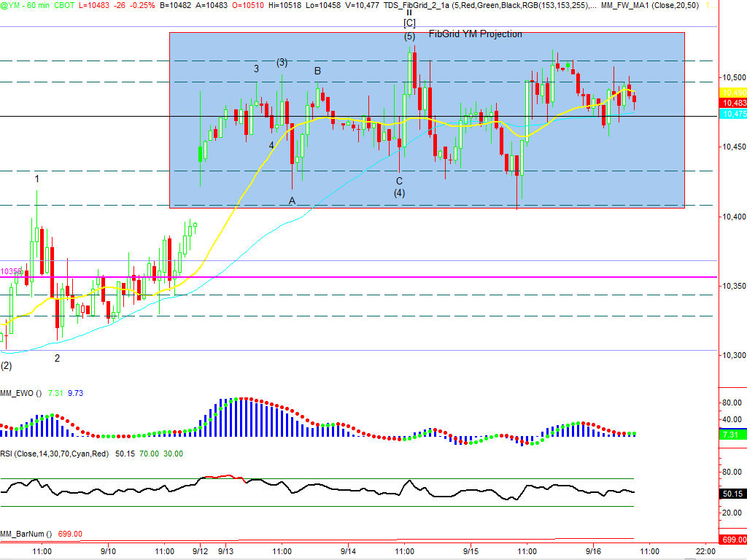Click the wave label A below the candles
Screen dimensions: 747x560
292,201
